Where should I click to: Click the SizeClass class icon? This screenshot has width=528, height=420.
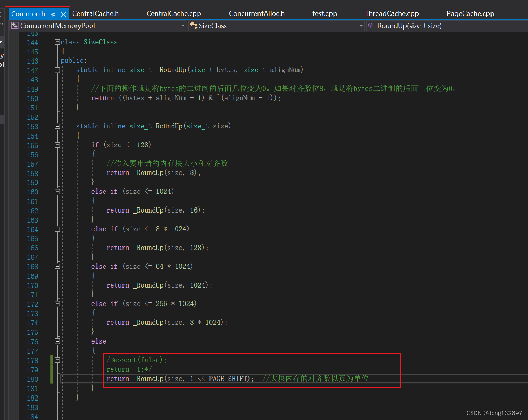(194, 25)
